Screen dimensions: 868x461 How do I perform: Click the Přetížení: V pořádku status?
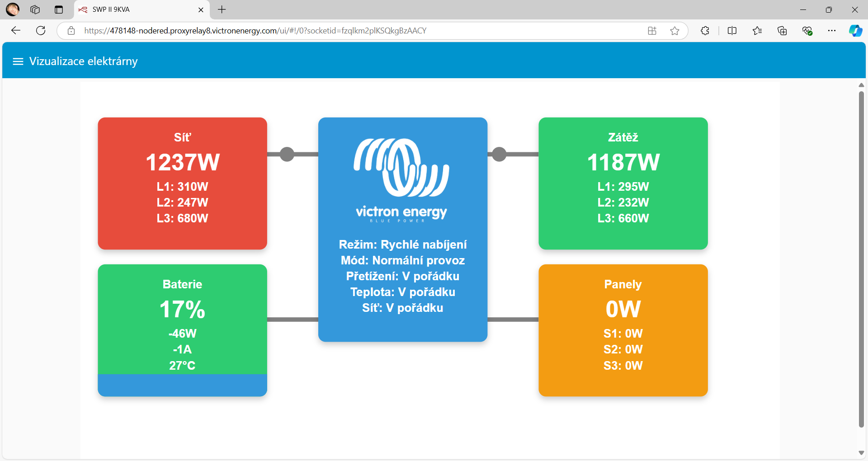403,276
